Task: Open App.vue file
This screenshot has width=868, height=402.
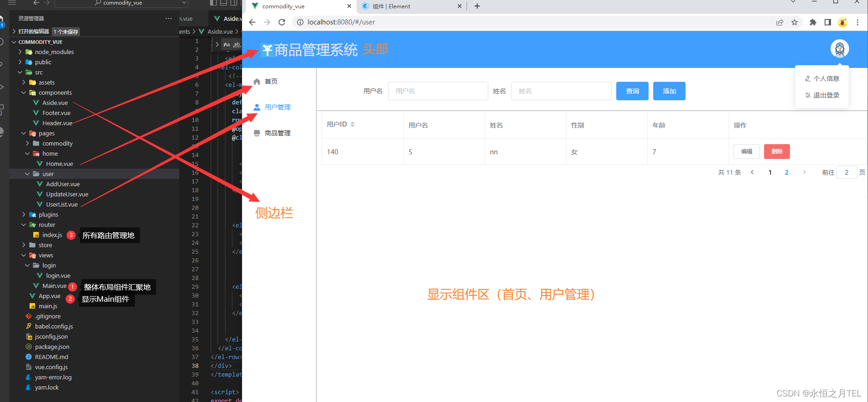Action: (49, 296)
